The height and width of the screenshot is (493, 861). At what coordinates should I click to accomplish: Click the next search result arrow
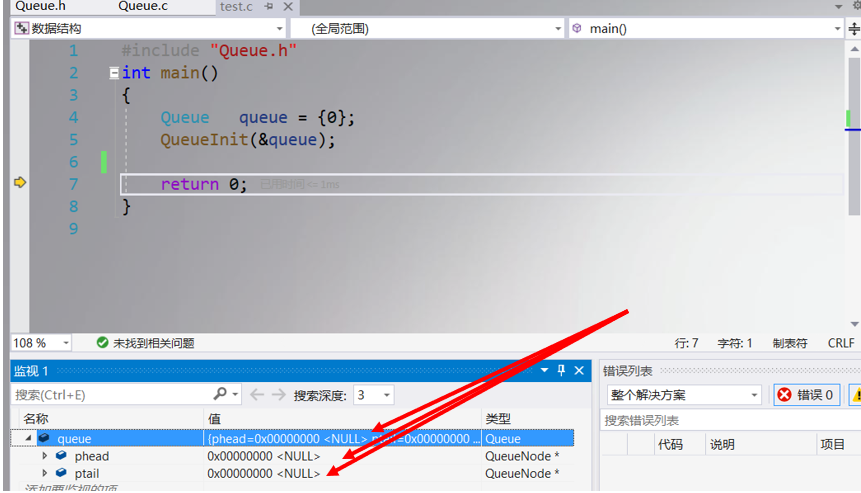point(279,394)
